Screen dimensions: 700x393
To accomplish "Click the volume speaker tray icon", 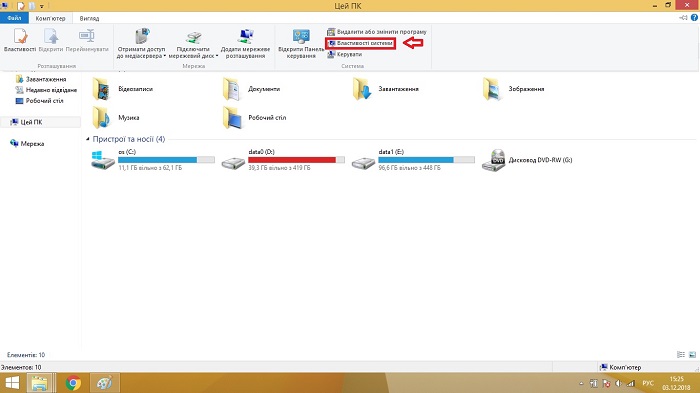I will click(x=618, y=383).
